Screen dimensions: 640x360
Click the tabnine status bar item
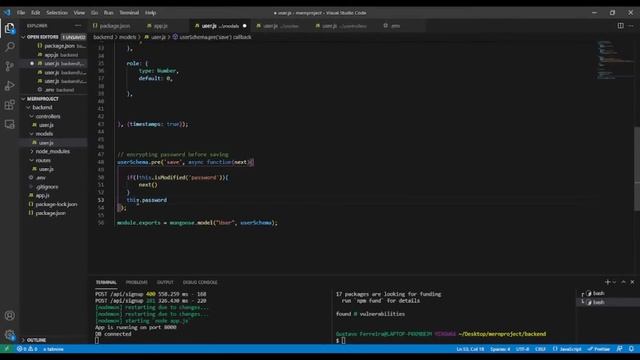(x=53, y=349)
